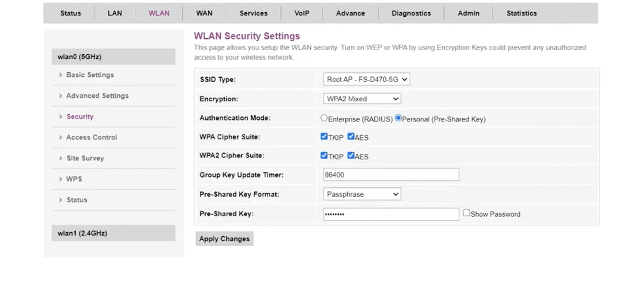This screenshot has width=644, height=293.
Task: Select Enterprise (RADIUS) authentication mode
Action: click(324, 118)
